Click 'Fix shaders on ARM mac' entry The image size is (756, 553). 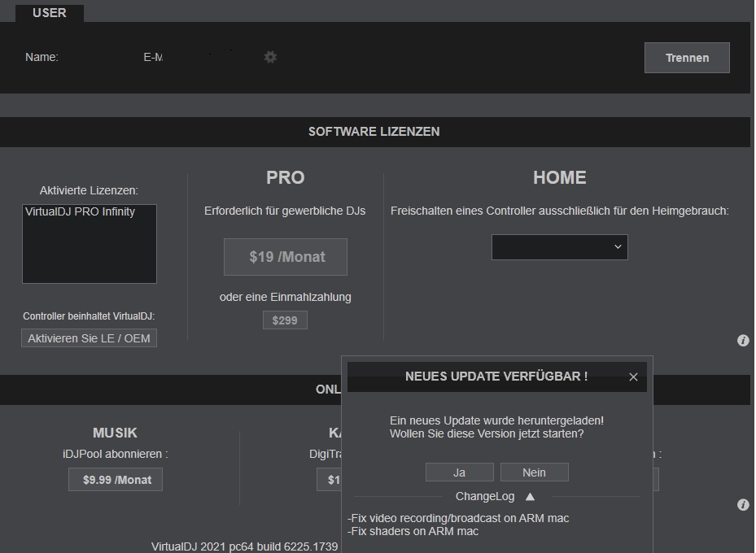point(413,531)
